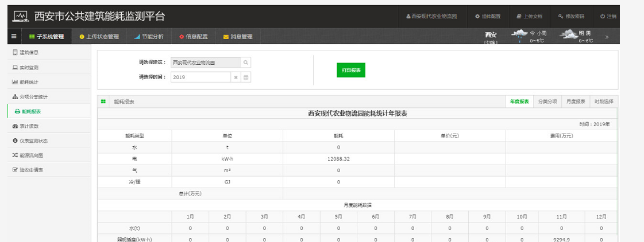Click the 总计(万元) label
This screenshot has height=242, width=644.
(190, 193)
